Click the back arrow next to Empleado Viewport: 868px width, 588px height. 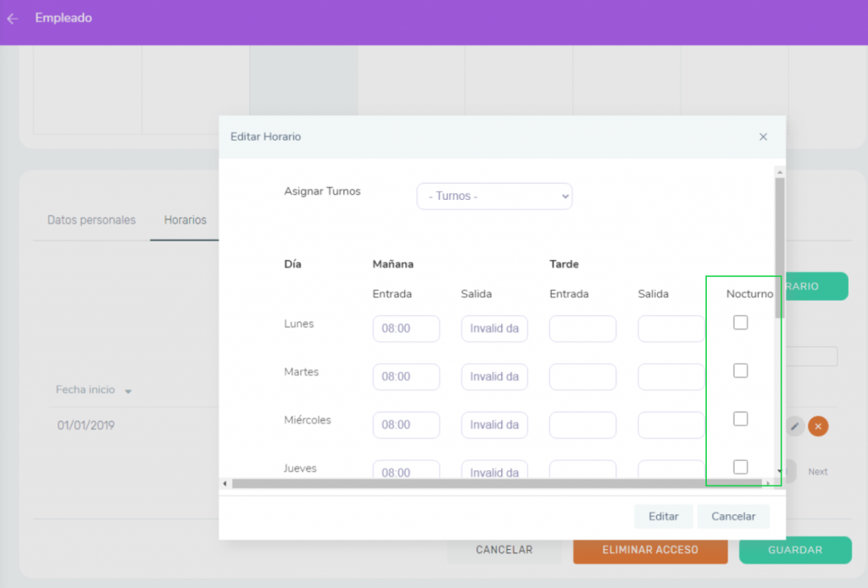point(12,19)
